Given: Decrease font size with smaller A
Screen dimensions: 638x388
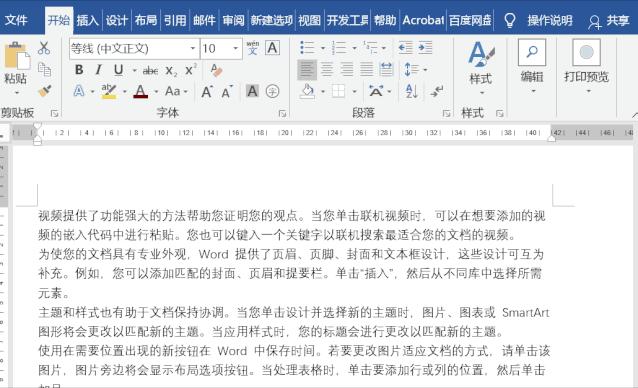Looking at the screenshot, I should (x=227, y=92).
